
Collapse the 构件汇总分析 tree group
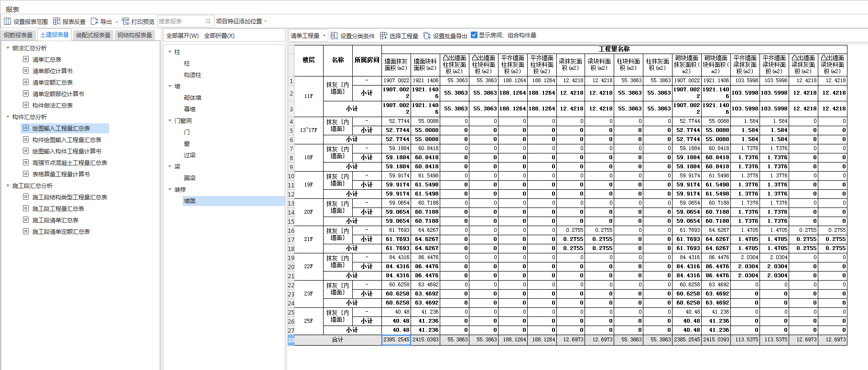pyautogui.click(x=8, y=117)
